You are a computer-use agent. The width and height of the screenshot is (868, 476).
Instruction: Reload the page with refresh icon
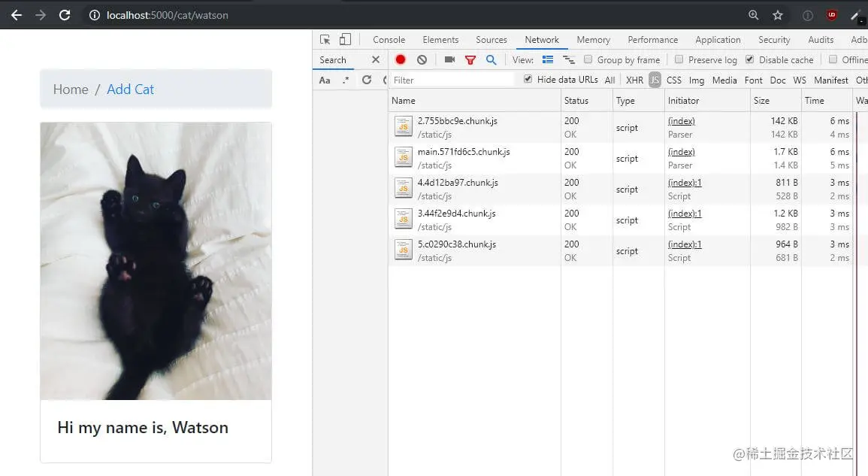[65, 15]
